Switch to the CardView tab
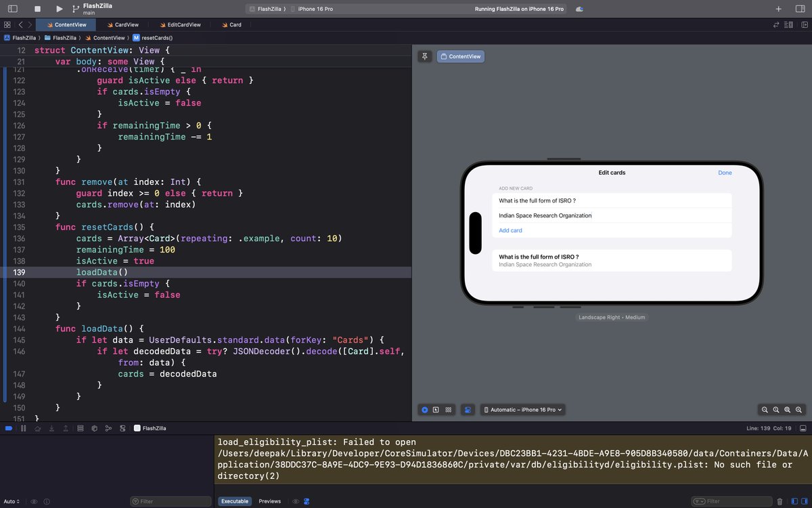The width and height of the screenshot is (812, 508). click(x=122, y=24)
